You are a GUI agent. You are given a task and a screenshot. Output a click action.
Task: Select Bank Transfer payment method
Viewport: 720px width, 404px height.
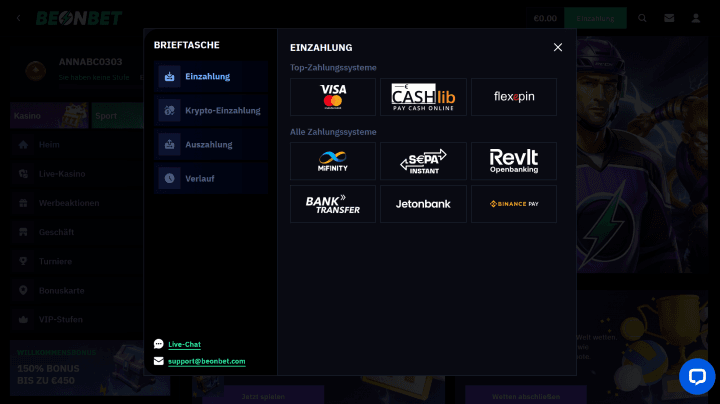click(x=333, y=204)
